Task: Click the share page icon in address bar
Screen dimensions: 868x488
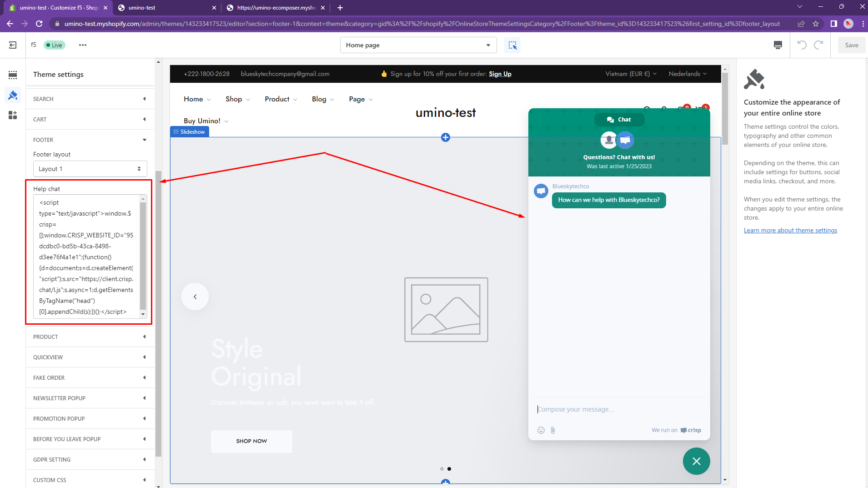Action: [x=801, y=24]
